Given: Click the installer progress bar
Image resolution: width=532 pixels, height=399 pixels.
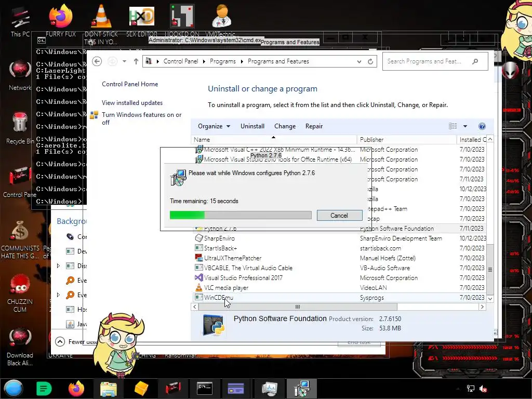Looking at the screenshot, I should [241, 215].
